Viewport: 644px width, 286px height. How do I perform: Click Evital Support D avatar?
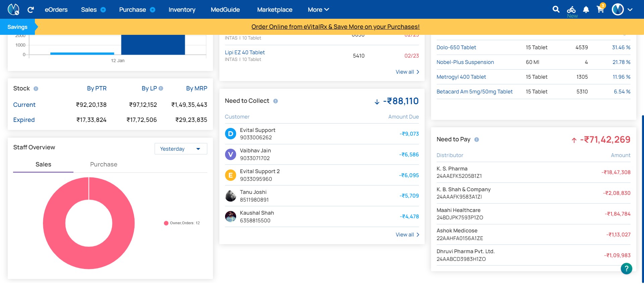point(230,134)
